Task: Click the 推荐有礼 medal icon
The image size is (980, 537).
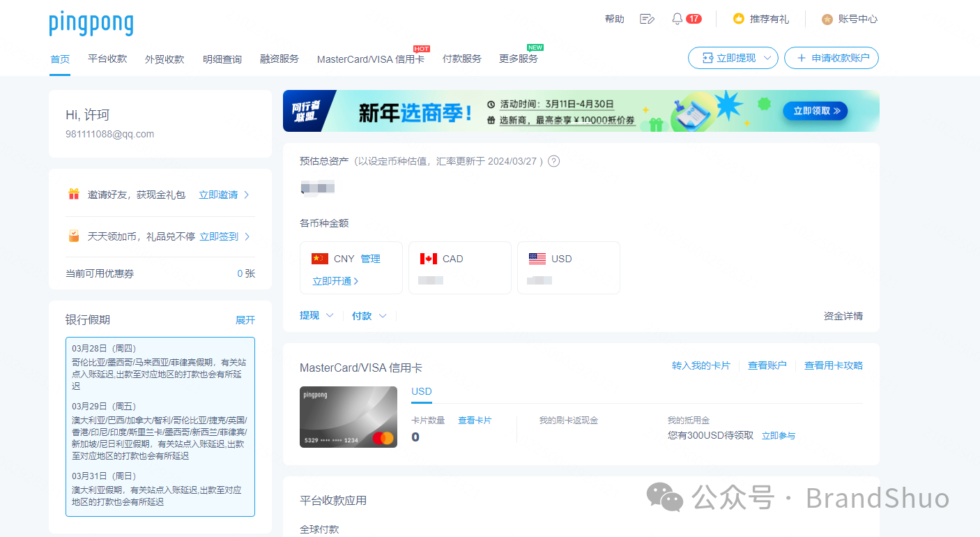Action: [739, 19]
